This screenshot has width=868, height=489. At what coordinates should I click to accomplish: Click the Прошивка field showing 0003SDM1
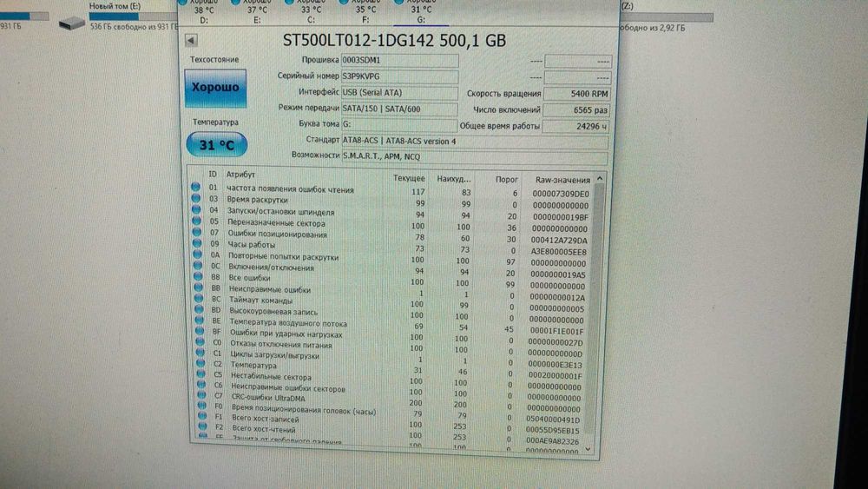pos(399,60)
